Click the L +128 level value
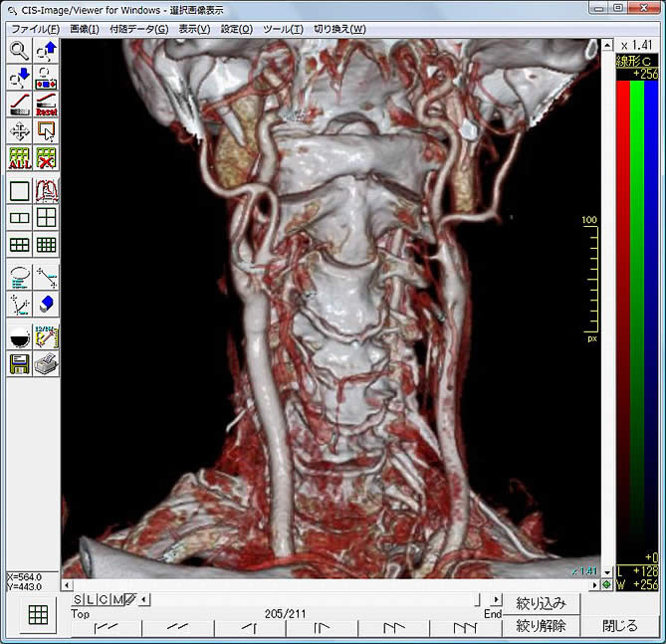Screen dimensions: 666x644 (x=637, y=571)
